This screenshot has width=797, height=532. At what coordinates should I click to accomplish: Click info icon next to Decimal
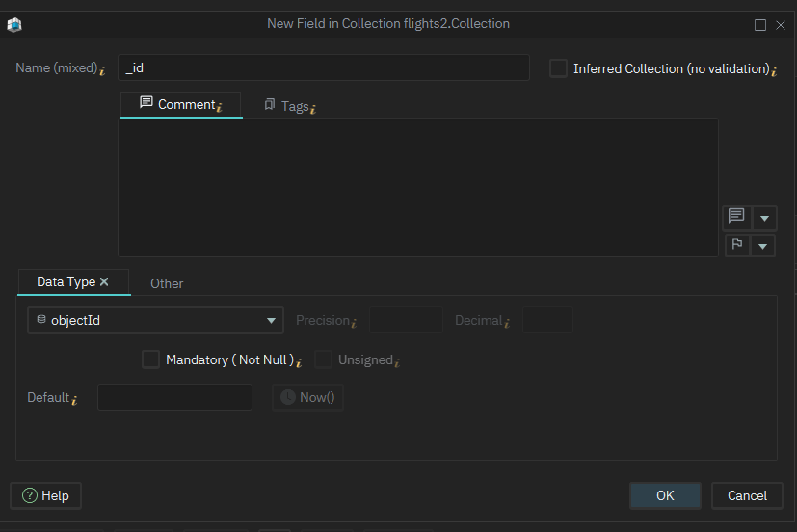[x=507, y=323]
